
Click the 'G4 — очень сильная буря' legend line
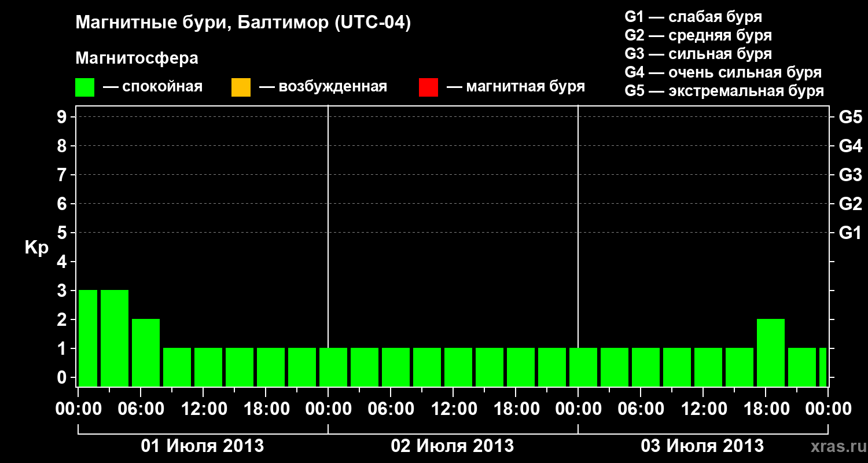723,72
